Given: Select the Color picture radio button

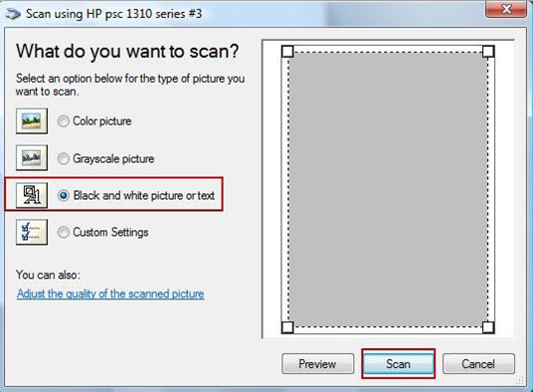Looking at the screenshot, I should (x=64, y=121).
